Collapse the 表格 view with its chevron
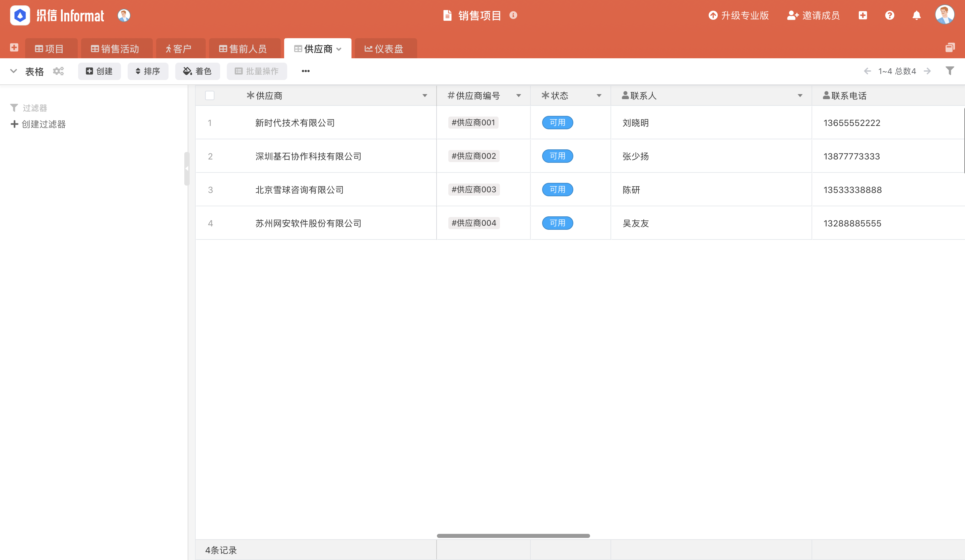The width and height of the screenshot is (965, 560). coord(13,71)
